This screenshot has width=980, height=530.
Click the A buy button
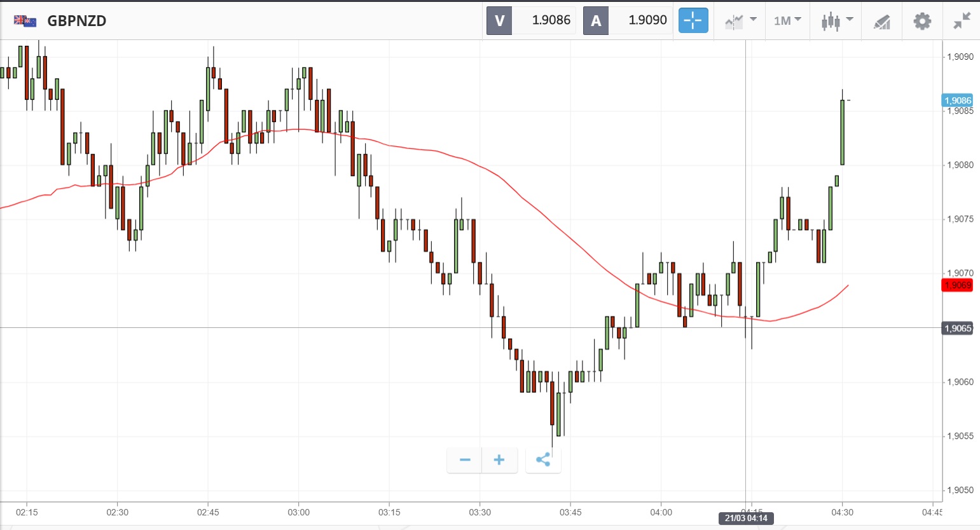596,21
